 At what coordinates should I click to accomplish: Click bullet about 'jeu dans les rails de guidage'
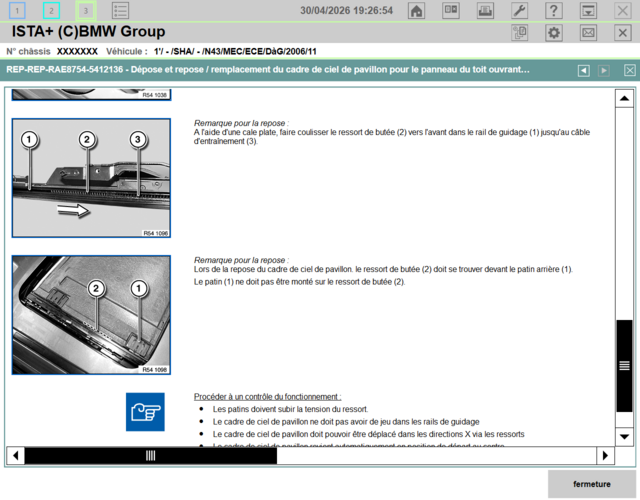click(346, 422)
